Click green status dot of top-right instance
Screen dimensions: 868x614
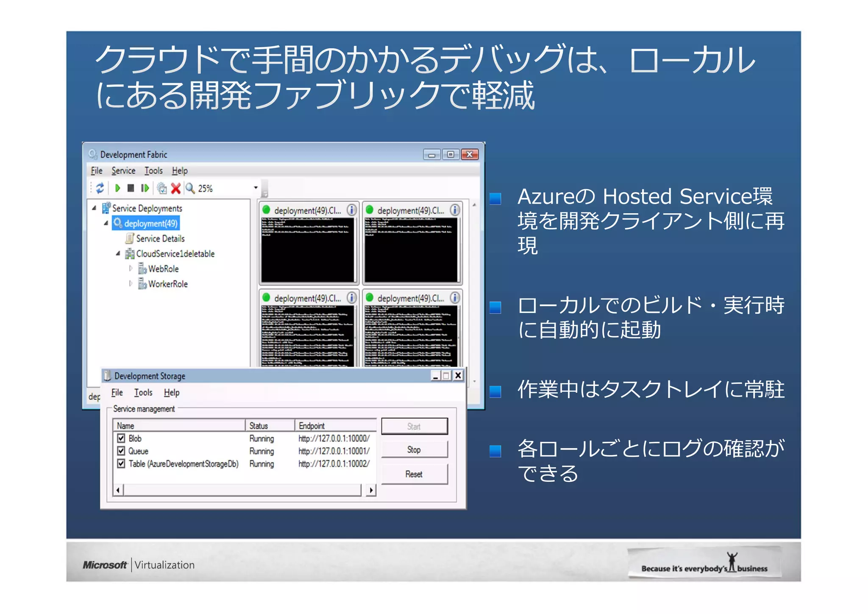(370, 210)
